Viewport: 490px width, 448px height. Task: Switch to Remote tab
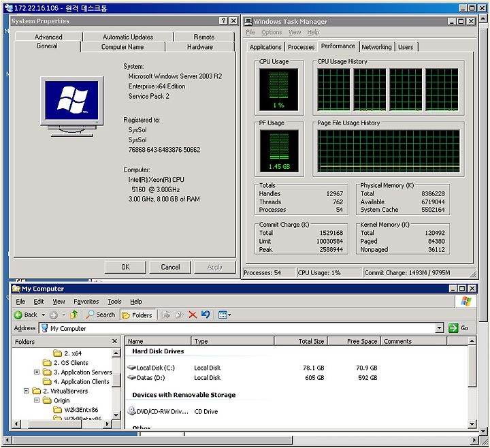tap(203, 37)
